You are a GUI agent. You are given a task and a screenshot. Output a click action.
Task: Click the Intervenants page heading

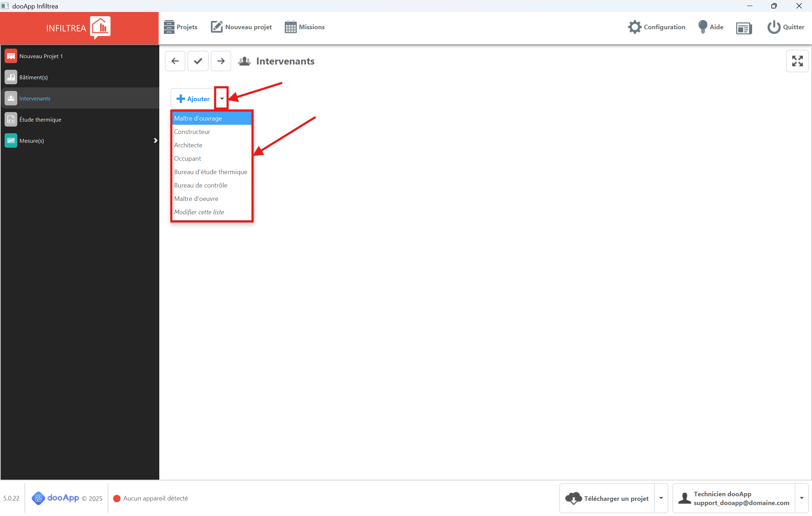tap(285, 61)
